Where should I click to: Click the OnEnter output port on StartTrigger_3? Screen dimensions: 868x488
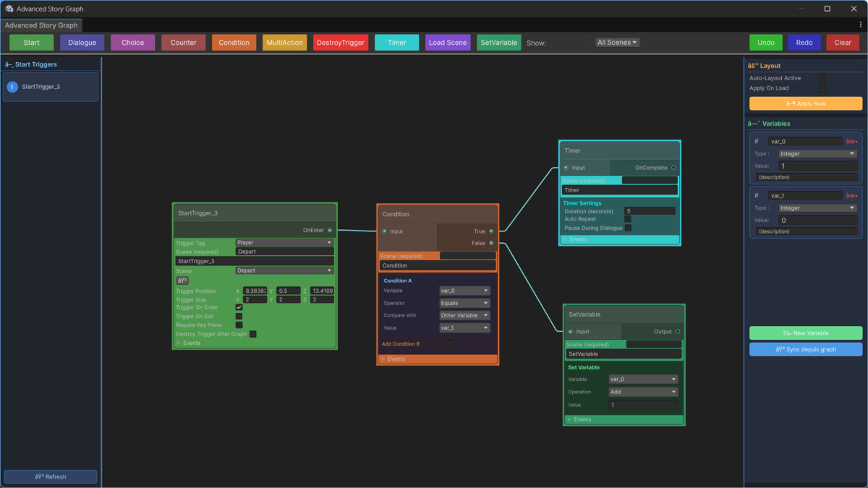coord(330,231)
